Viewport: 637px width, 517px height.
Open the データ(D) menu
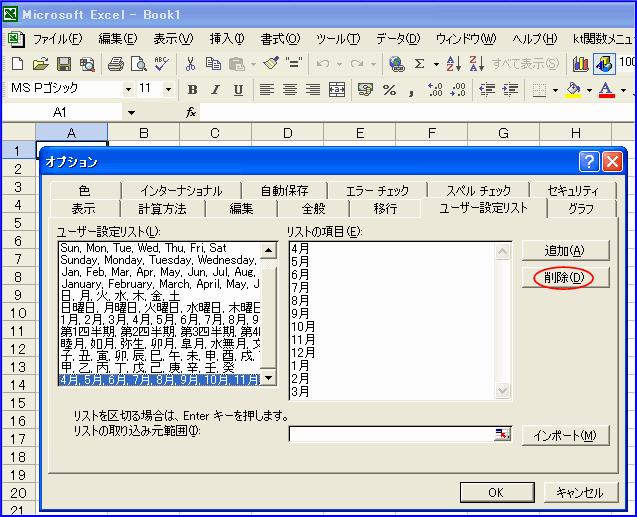(x=398, y=39)
